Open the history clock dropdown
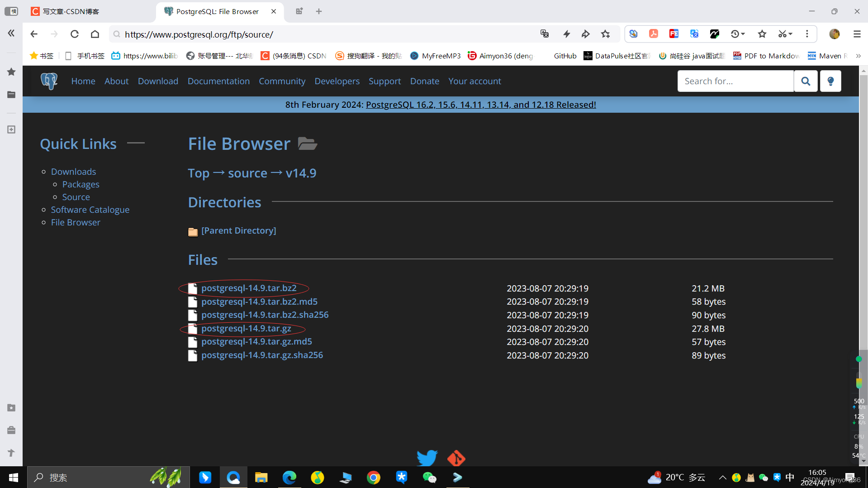Screen dimensions: 868x488 coord(738,34)
